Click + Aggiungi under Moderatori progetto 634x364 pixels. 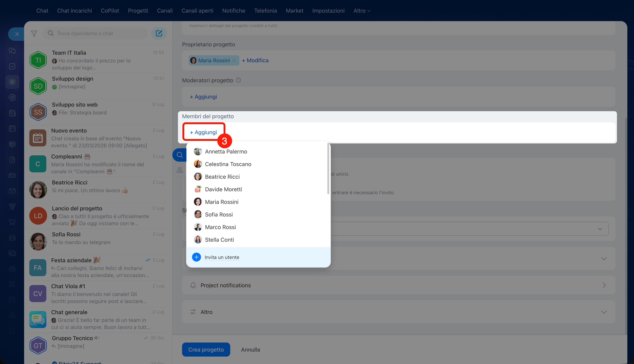[203, 97]
